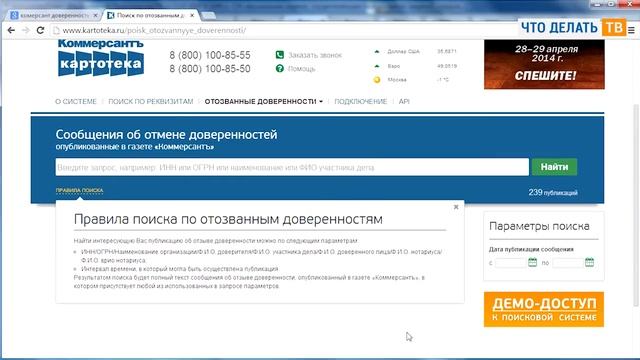Click 'Дата публикации сообщения' label

(x=531, y=249)
